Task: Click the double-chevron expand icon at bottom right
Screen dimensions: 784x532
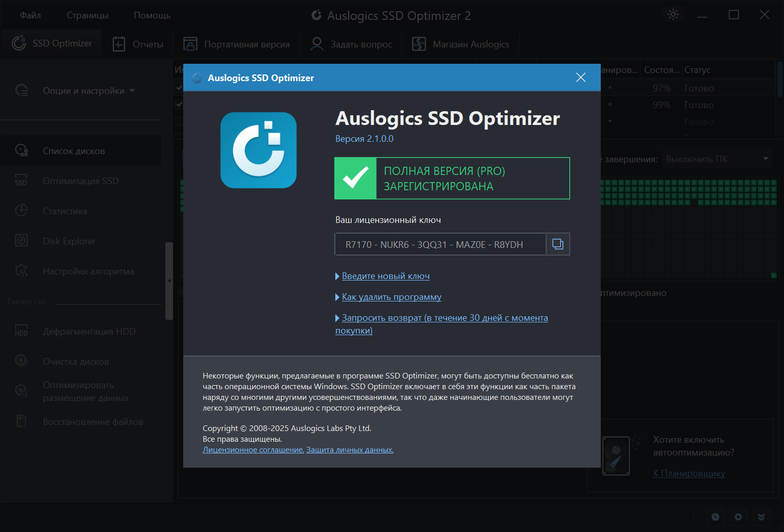Action: tap(761, 517)
